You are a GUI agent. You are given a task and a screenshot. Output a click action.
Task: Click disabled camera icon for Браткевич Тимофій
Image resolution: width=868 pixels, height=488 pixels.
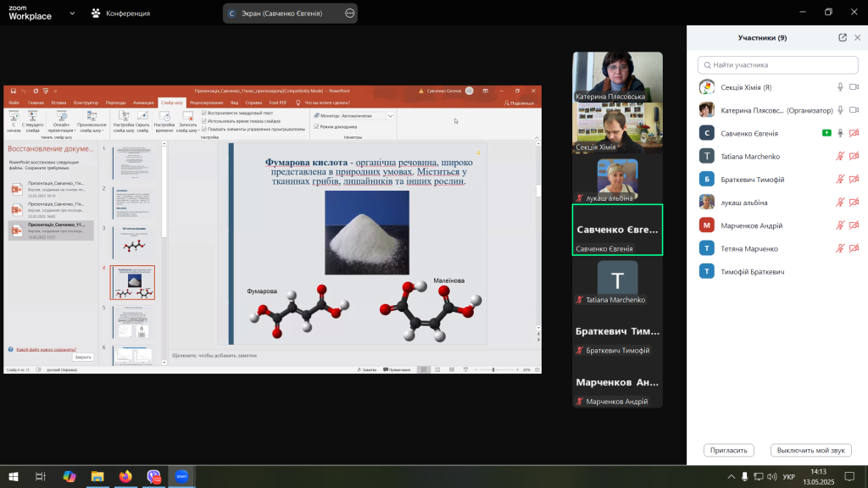(854, 180)
